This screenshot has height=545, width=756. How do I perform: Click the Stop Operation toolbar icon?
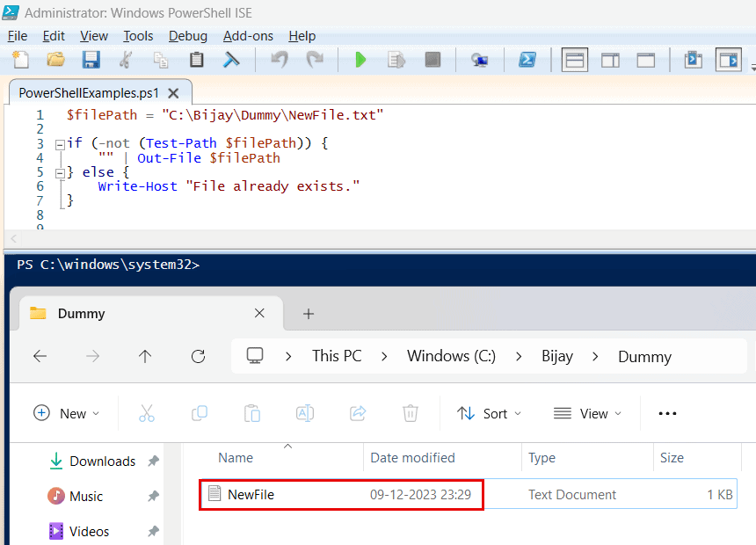[x=432, y=60]
